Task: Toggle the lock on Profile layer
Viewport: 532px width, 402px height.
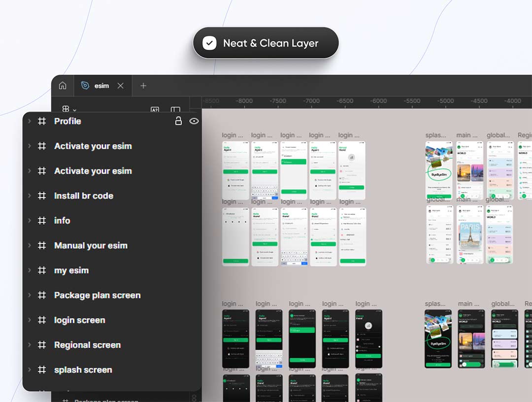Action: click(x=178, y=121)
